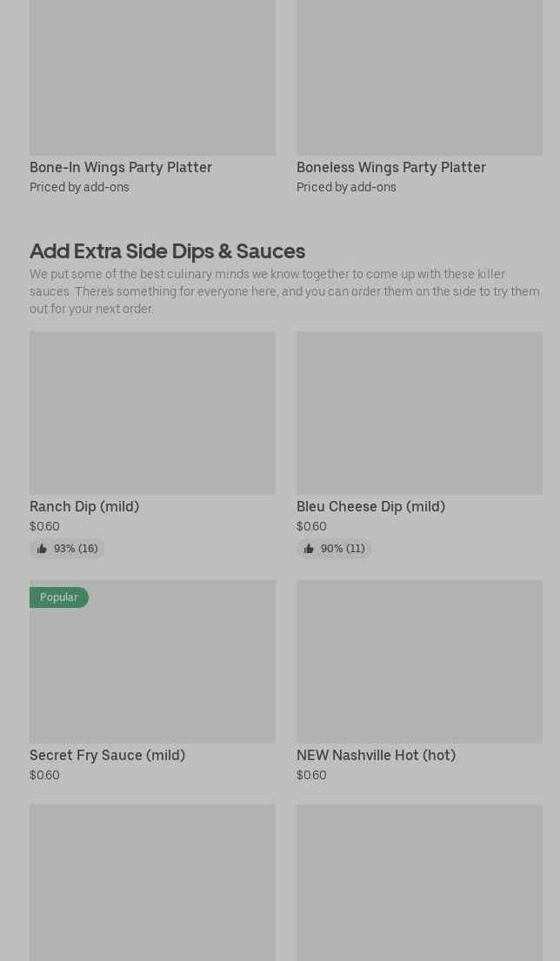The width and height of the screenshot is (560, 961).
Task: Open the Boneless Wings Party Platter photo
Action: [x=419, y=78]
